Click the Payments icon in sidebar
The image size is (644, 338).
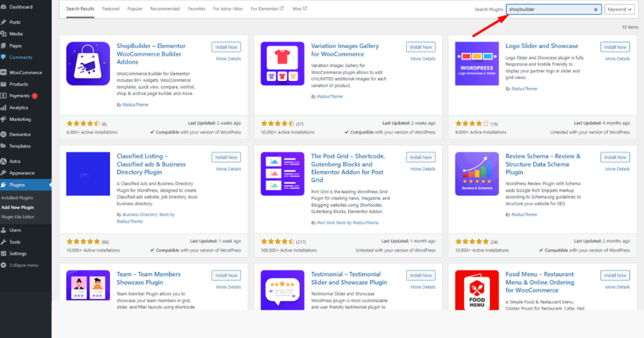pyautogui.click(x=4, y=96)
